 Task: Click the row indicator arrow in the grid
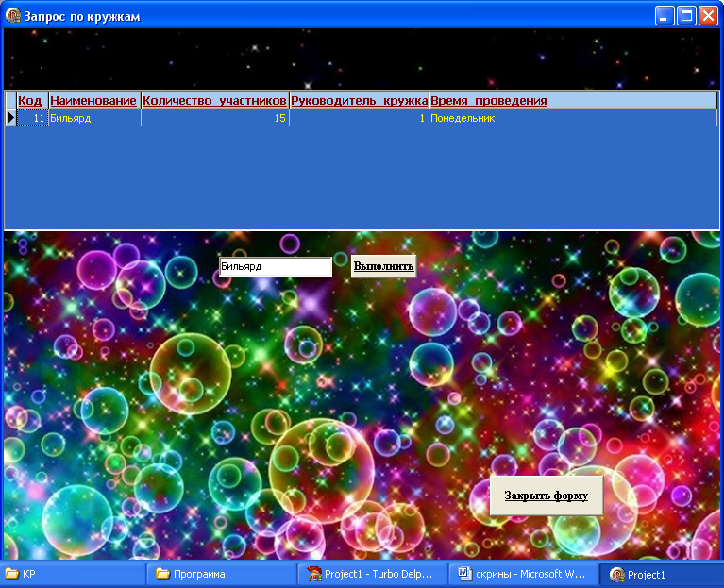click(x=11, y=118)
